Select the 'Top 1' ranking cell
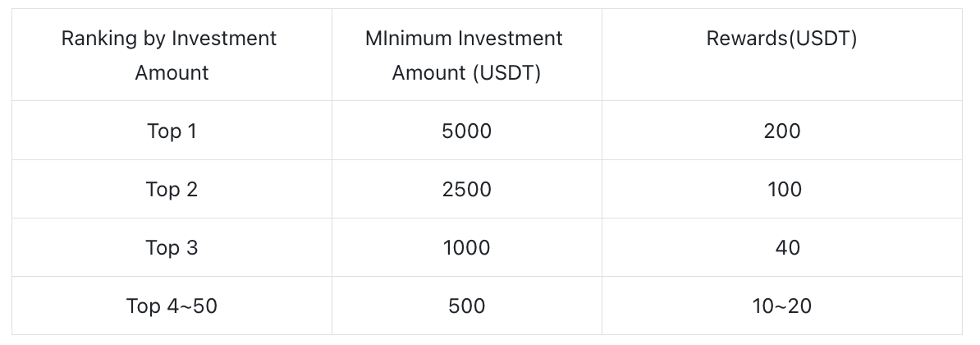This screenshot has width=980, height=345. [172, 131]
